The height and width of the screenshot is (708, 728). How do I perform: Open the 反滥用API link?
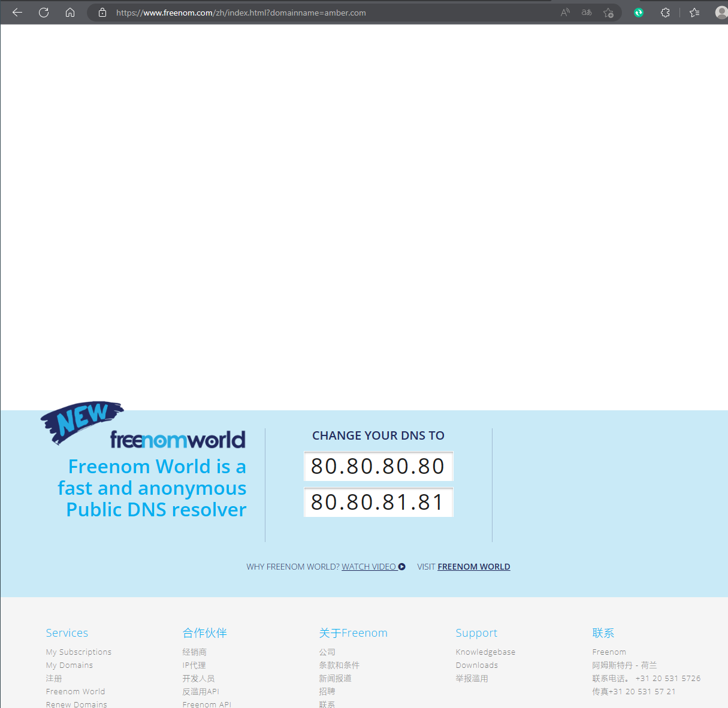[x=201, y=691]
